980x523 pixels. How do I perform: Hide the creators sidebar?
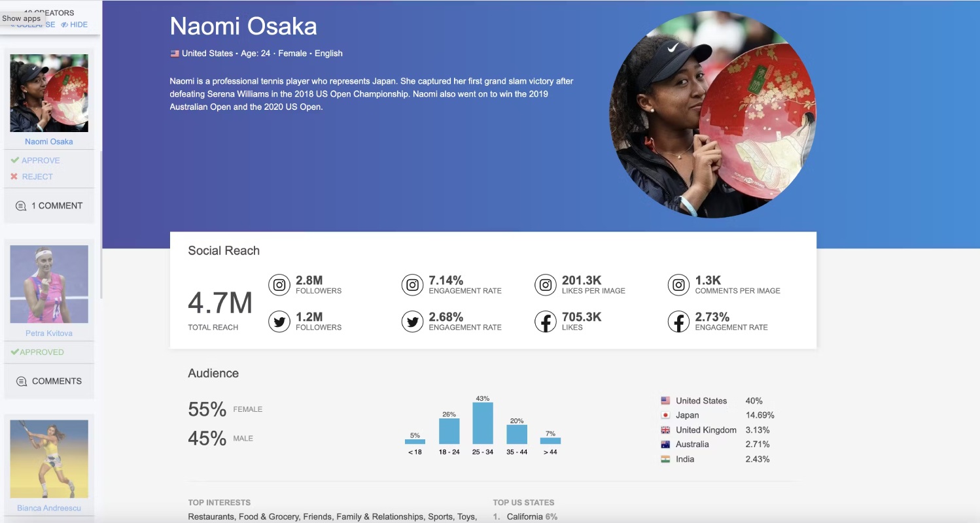[74, 25]
